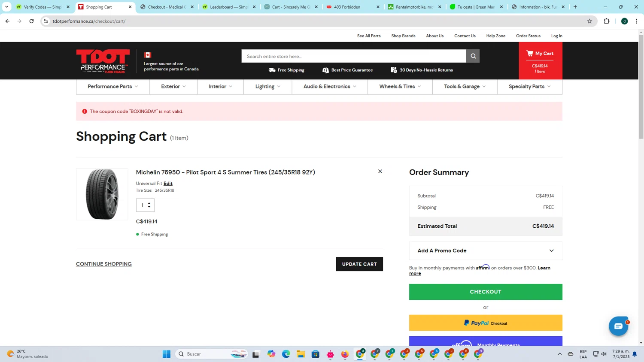Screen dimensions: 644x362
Task: Click the Canadian flag icon
Action: click(148, 55)
